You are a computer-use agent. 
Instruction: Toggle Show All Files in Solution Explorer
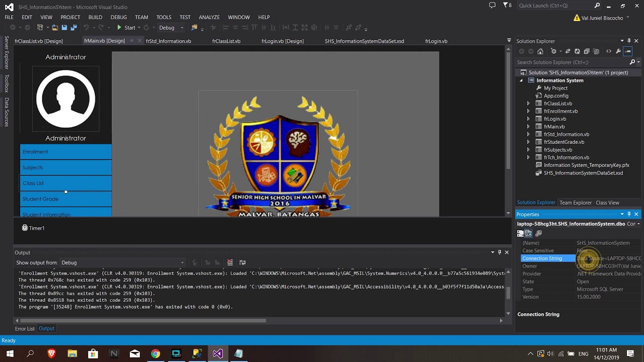coord(596,51)
